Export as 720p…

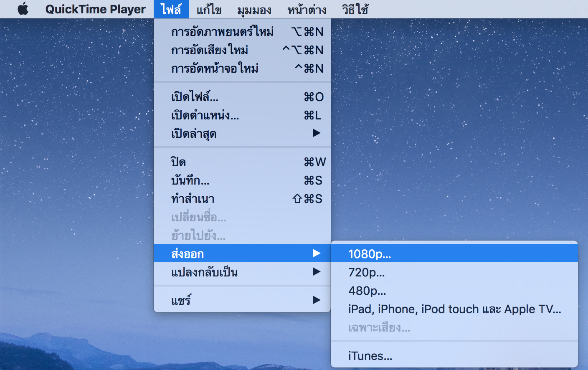coord(454,272)
